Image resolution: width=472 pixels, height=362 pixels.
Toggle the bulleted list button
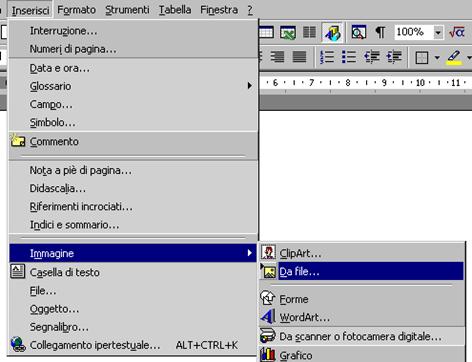click(x=349, y=57)
